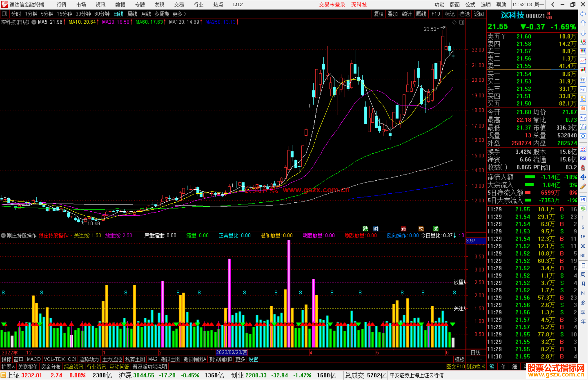The width and height of the screenshot is (588, 380).
Task: Click the 设置 settings link
Action: 253,359
